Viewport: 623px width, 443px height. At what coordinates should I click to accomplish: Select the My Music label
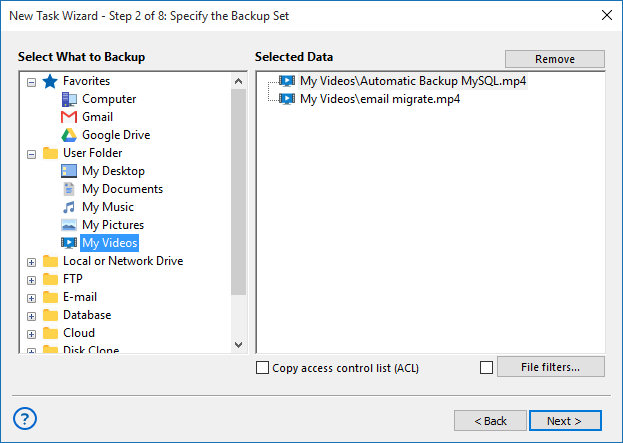click(108, 207)
